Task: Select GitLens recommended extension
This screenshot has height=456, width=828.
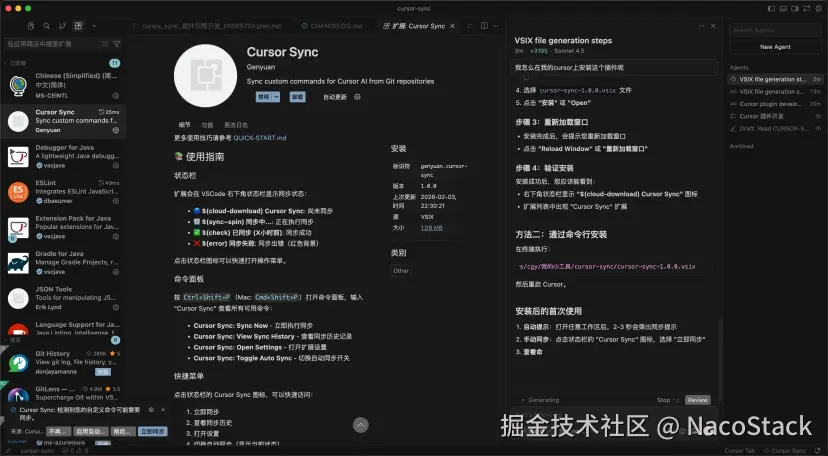Action: [63, 393]
